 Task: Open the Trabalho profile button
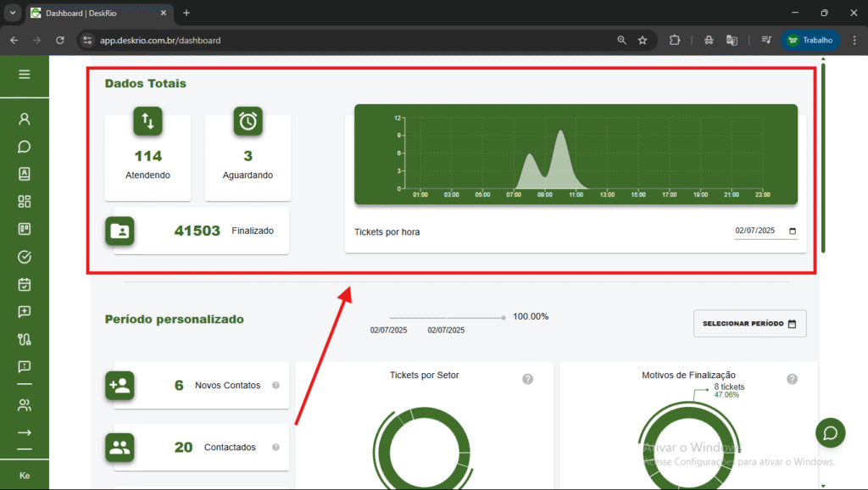pos(810,41)
